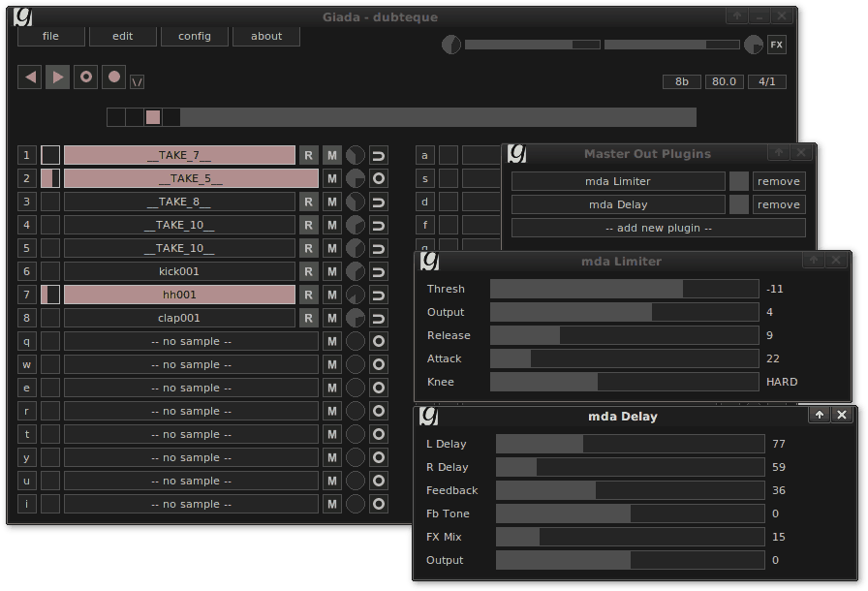Open the __TAKE_8__ sample menu
This screenshot has width=868, height=591.
(179, 202)
